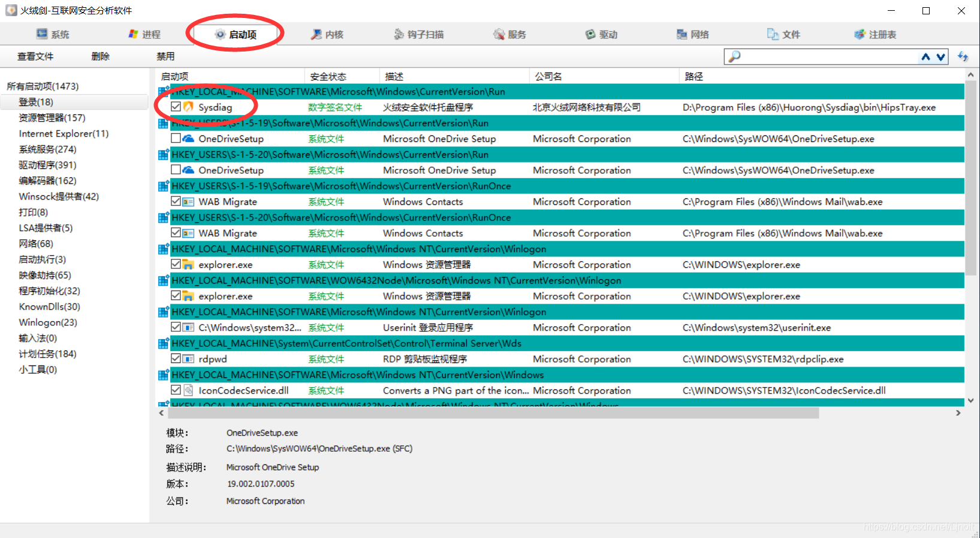Select Internet Explorer(11) category
This screenshot has height=538, width=980.
64,134
